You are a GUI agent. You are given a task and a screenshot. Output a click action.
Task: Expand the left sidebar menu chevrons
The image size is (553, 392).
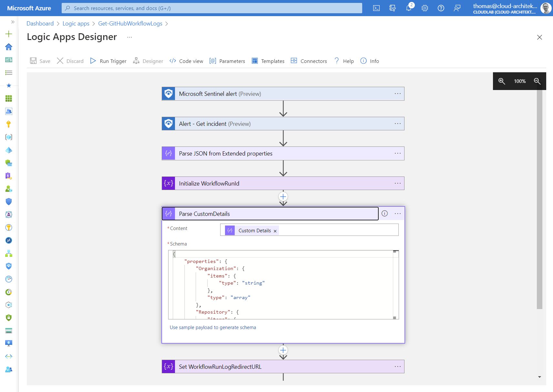13,22
